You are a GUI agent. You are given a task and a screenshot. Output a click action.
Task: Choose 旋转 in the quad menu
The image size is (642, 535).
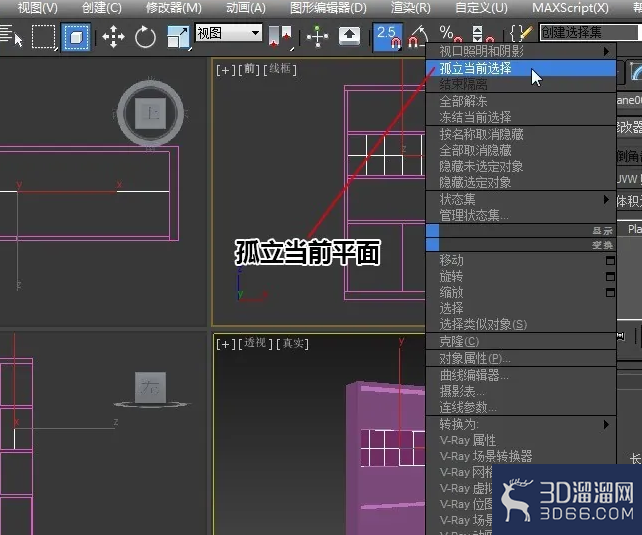point(452,276)
